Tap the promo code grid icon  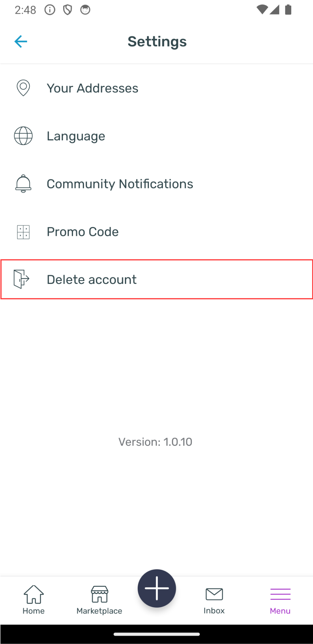tap(23, 232)
